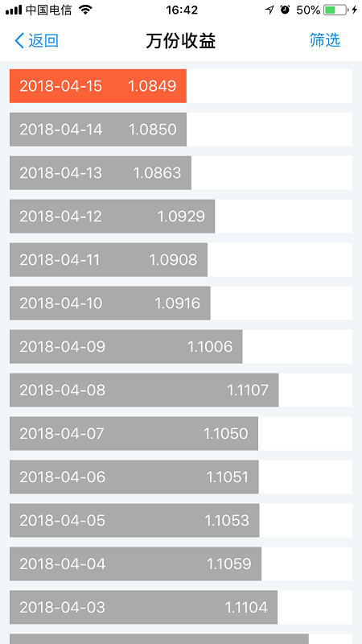Select the 2018-04-03 bar with 1.1104

[x=144, y=608]
